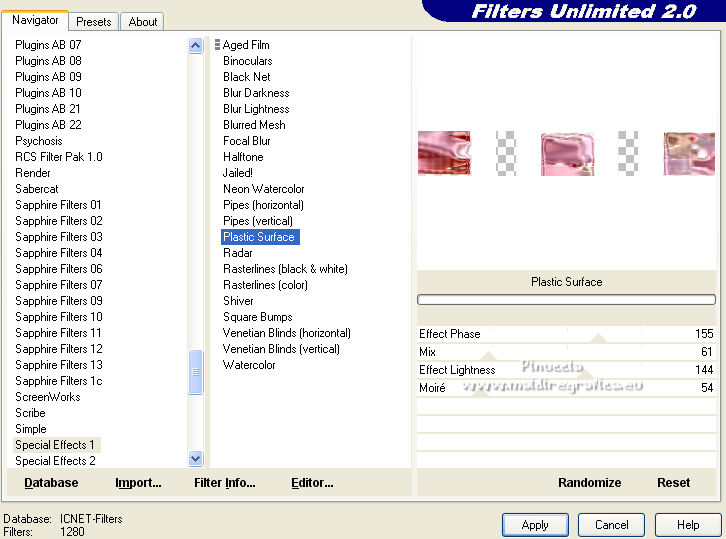The image size is (726, 539).
Task: Select Blur Lightness filter
Action: coord(256,109)
